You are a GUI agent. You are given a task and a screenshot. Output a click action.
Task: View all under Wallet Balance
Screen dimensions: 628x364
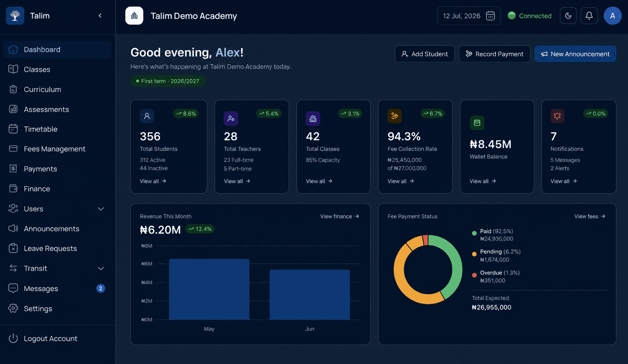coord(483,181)
